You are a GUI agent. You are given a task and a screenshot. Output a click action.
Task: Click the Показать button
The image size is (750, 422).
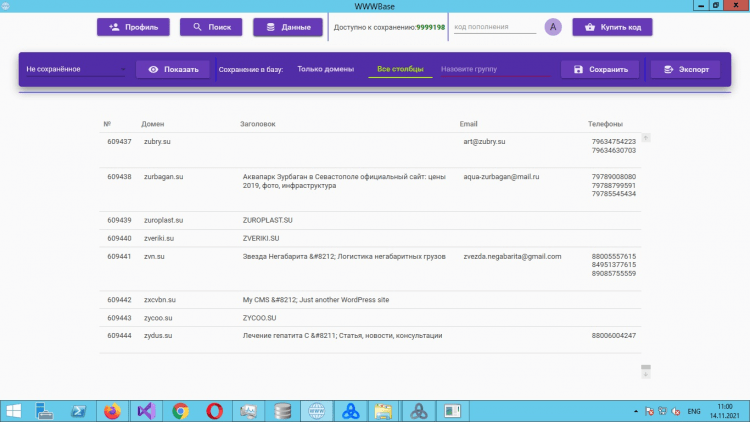[173, 69]
